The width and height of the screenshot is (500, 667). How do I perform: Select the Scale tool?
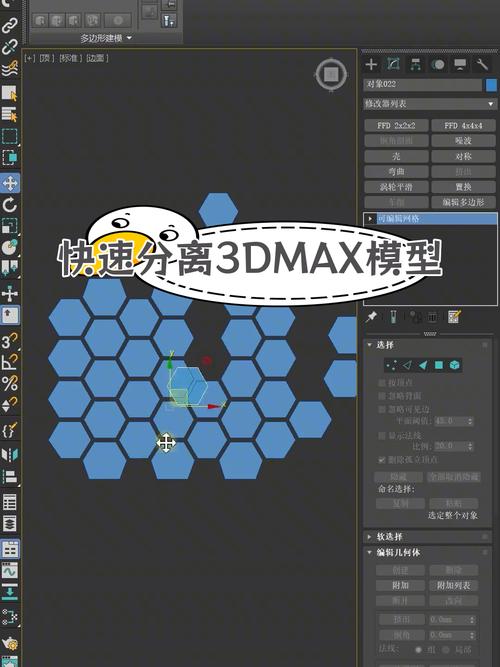coord(9,226)
